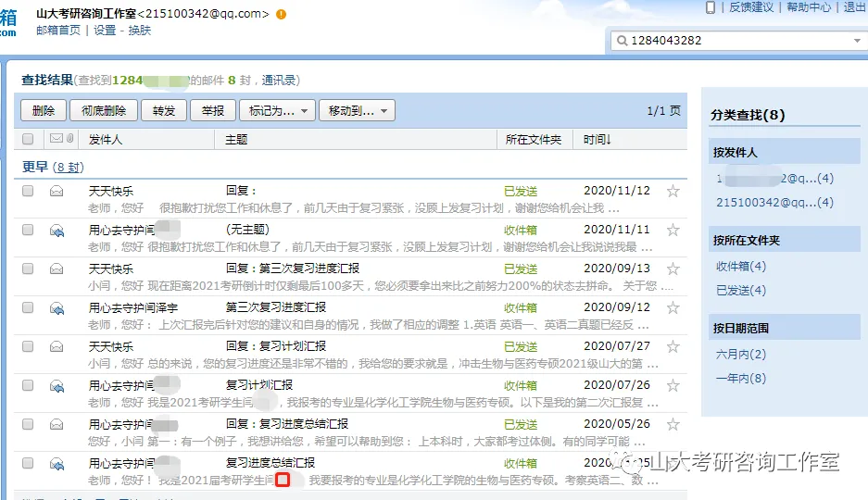Screen dimensions: 868x500
Task: Click the mobile phone icon at top
Action: 711,7
